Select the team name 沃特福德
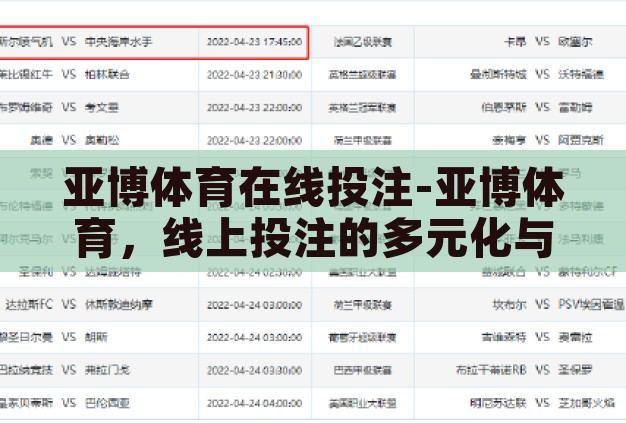This screenshot has height=423, width=626. pyautogui.click(x=580, y=74)
